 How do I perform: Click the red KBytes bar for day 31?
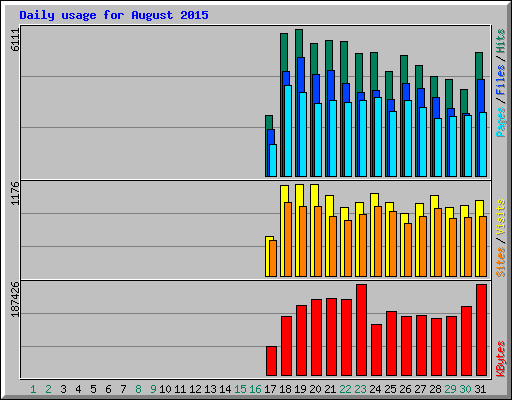pos(481,330)
